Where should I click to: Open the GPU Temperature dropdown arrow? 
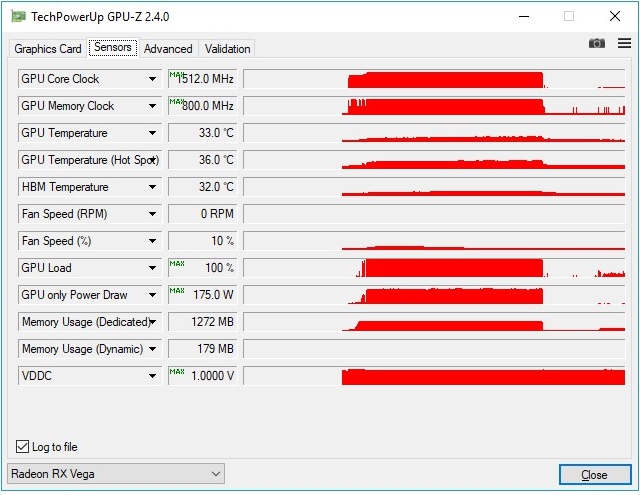152,133
